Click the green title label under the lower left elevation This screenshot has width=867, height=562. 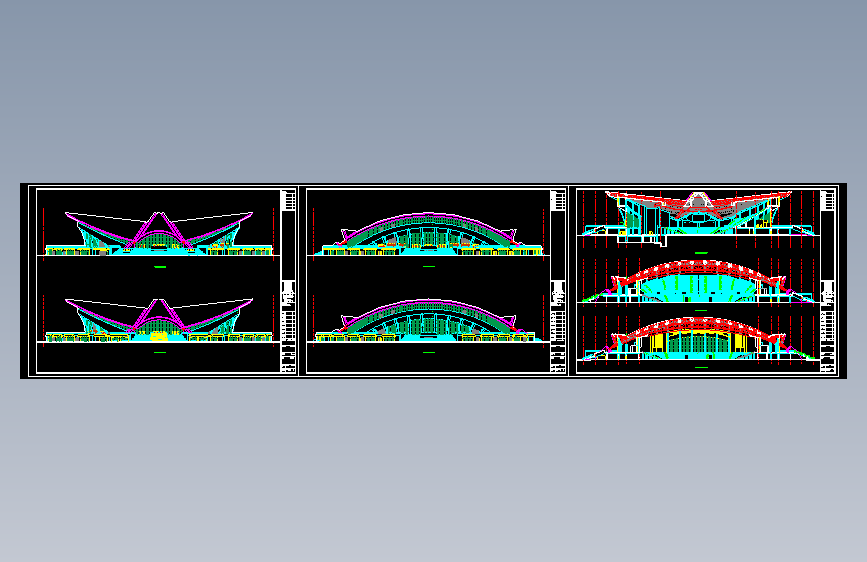(x=160, y=352)
